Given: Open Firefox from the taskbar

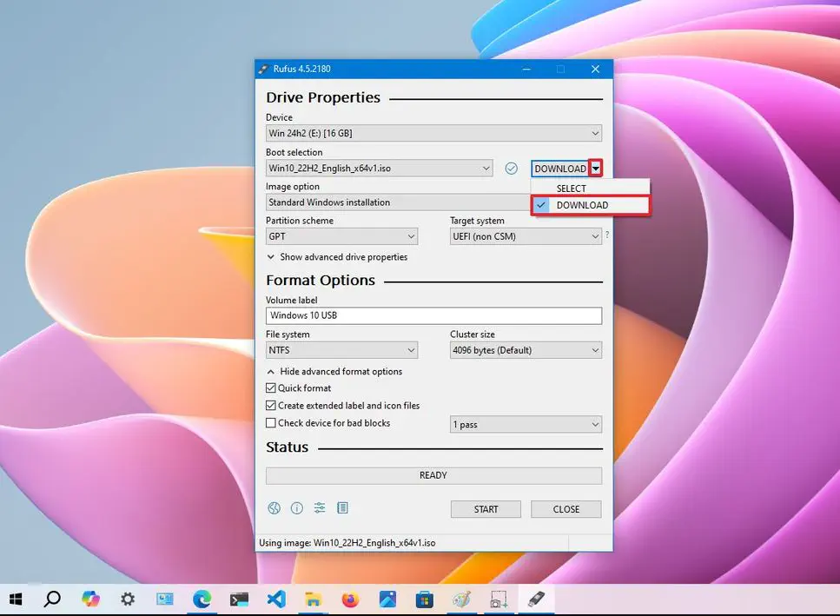Looking at the screenshot, I should [350, 599].
